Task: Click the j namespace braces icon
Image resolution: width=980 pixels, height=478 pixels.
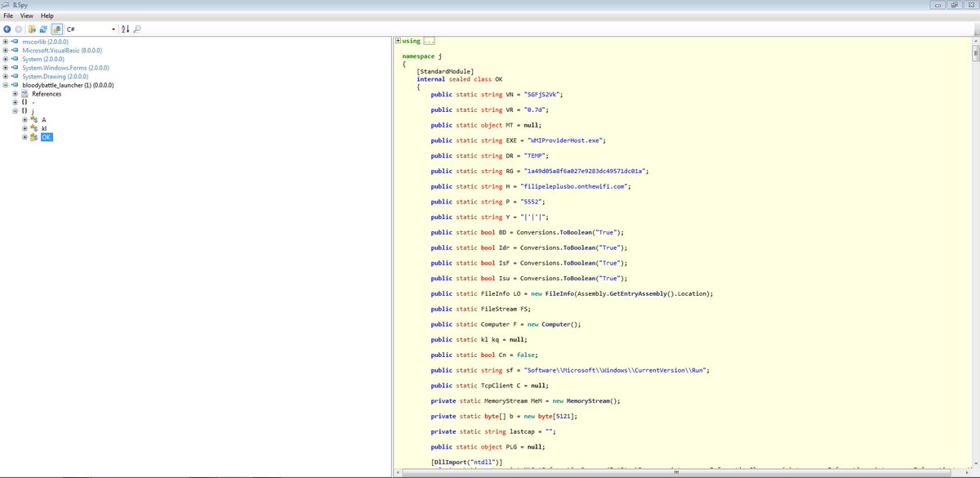Action: [x=25, y=111]
